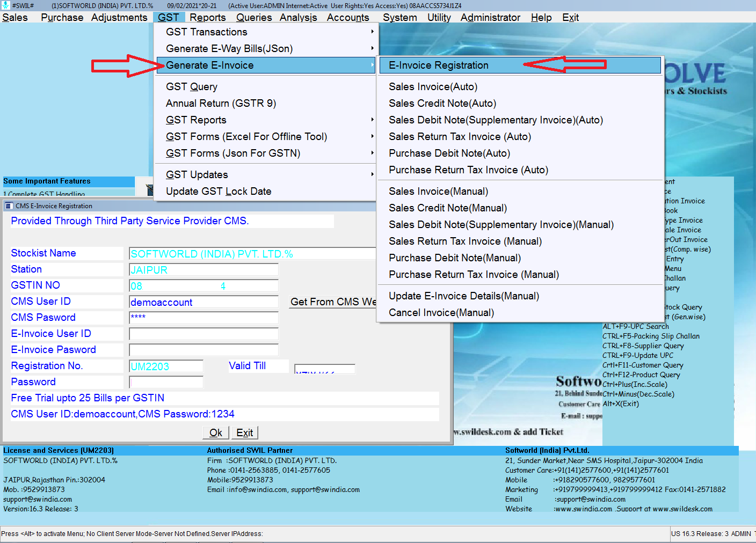Open the Sales menu
Viewport: 756px width, 543px height.
(15, 17)
